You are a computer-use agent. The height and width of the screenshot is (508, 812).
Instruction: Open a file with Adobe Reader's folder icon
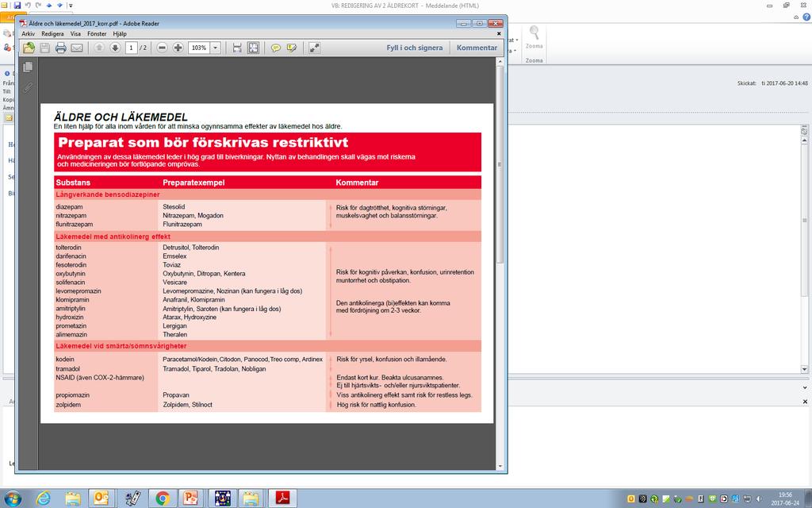[29, 48]
